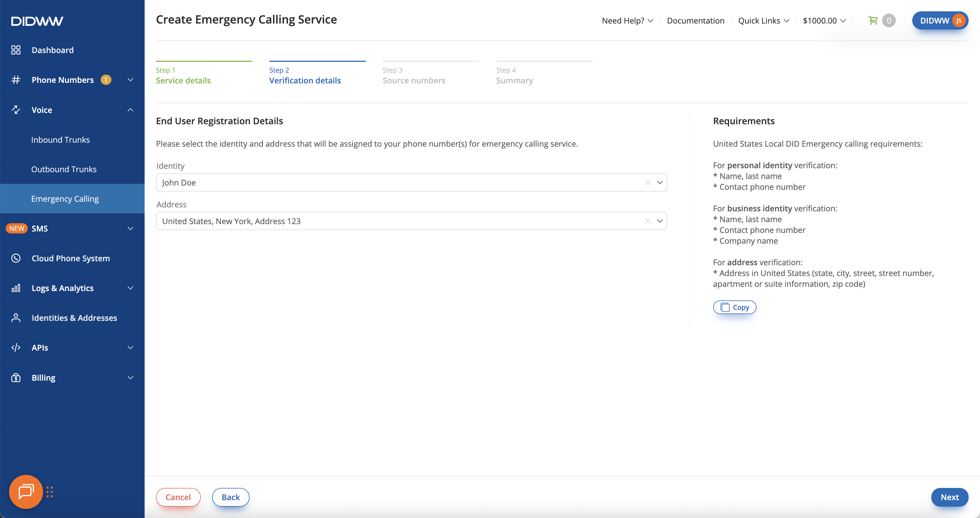Click the Cloud Phone System phone icon
980x518 pixels.
click(x=16, y=258)
